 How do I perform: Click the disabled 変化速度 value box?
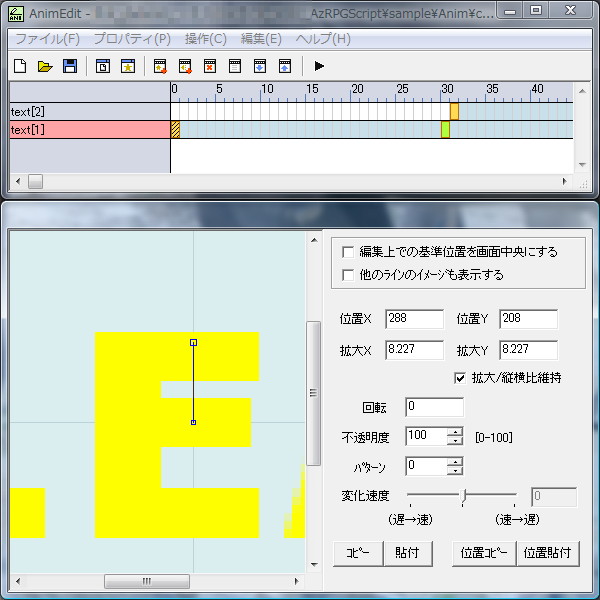pyautogui.click(x=554, y=497)
